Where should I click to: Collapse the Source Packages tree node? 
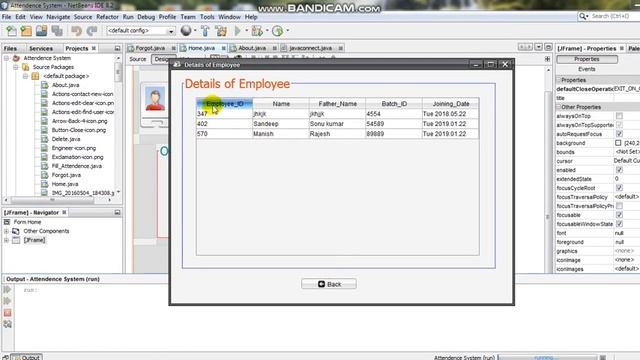pos(16,67)
